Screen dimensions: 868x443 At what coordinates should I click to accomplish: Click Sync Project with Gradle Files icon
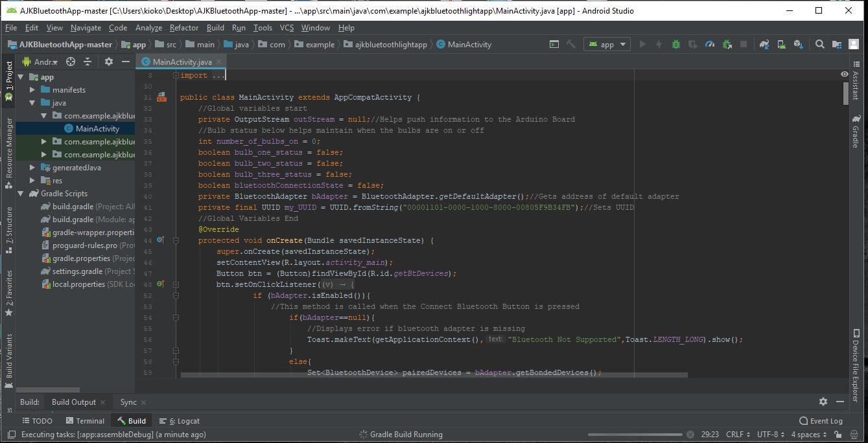point(765,45)
